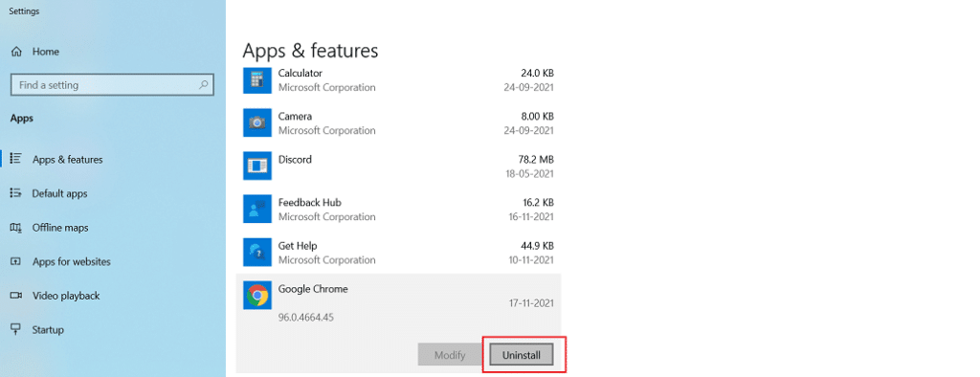Click the Calculator app icon
The image size is (980, 377).
pyautogui.click(x=256, y=79)
